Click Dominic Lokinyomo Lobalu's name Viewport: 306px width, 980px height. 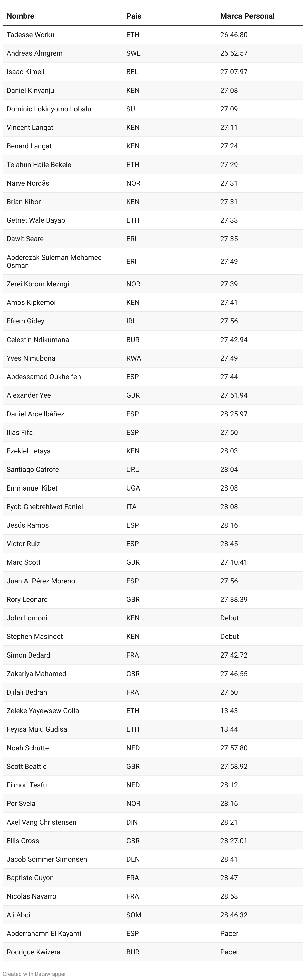click(x=49, y=109)
